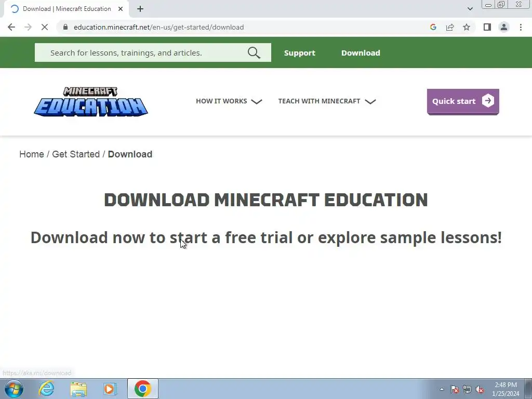The height and width of the screenshot is (399, 532).
Task: Open the Windows Start orb
Action: [x=14, y=389]
